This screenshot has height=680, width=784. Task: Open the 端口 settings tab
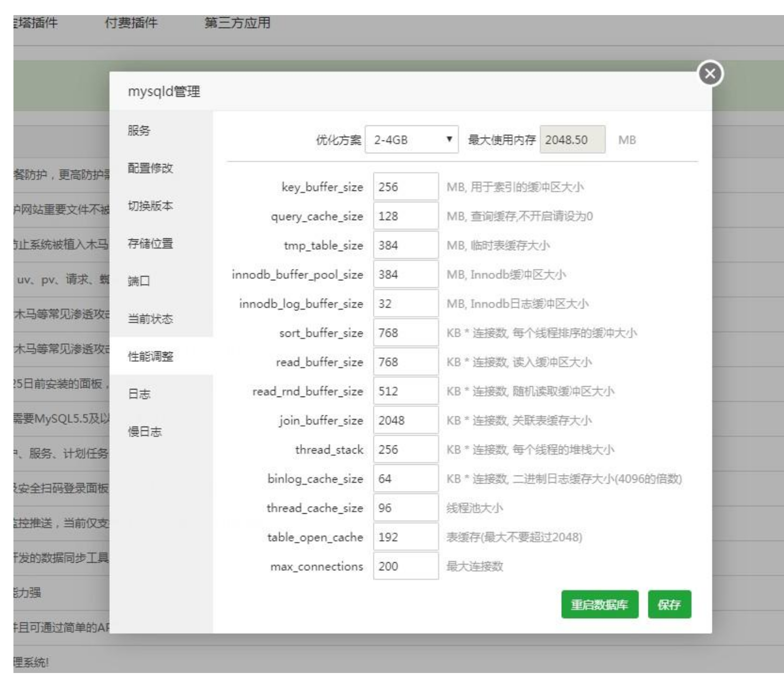(139, 281)
